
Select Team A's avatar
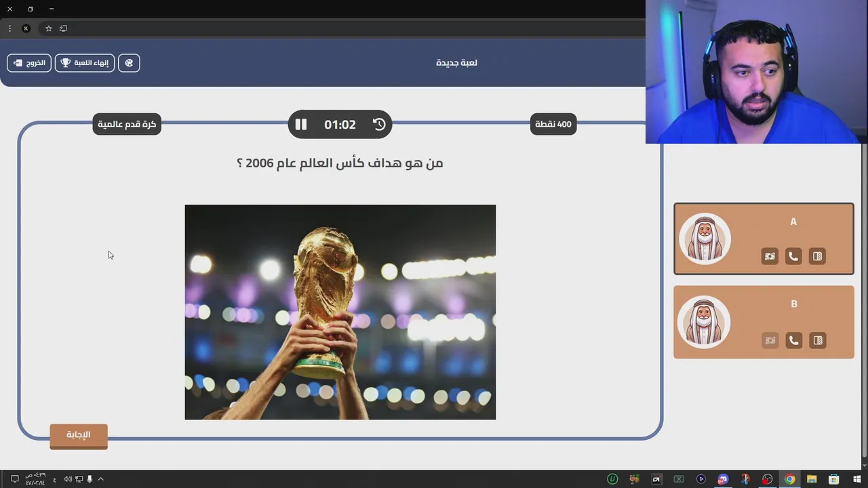point(705,239)
